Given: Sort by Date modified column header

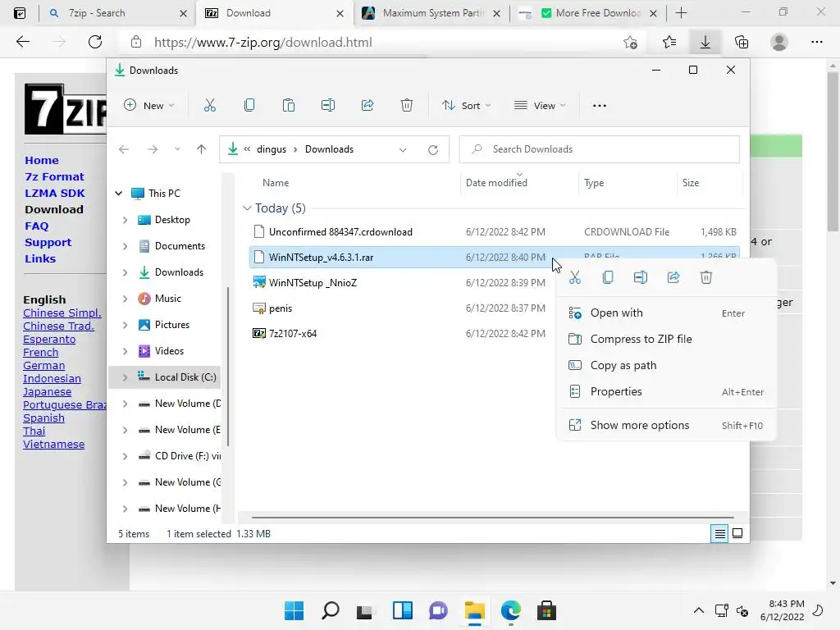Looking at the screenshot, I should (519, 183).
